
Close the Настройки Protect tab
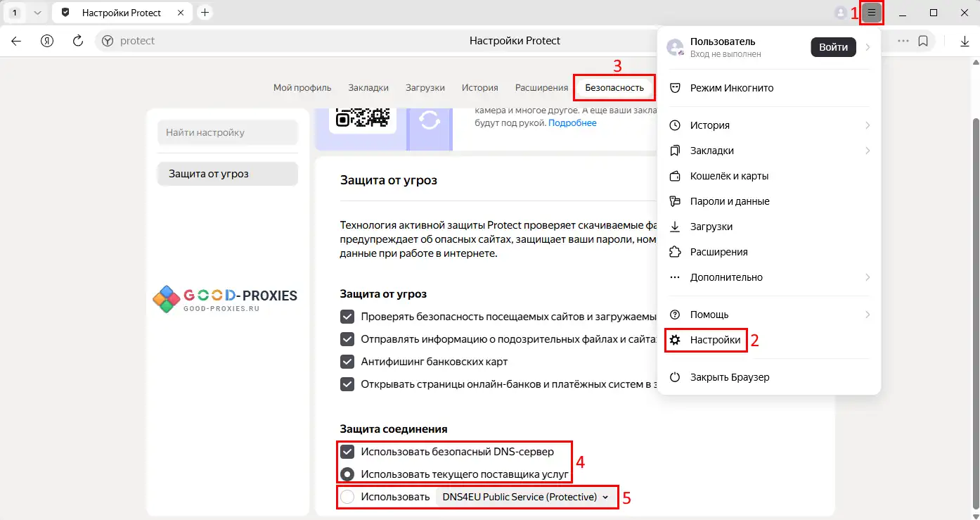tap(181, 13)
